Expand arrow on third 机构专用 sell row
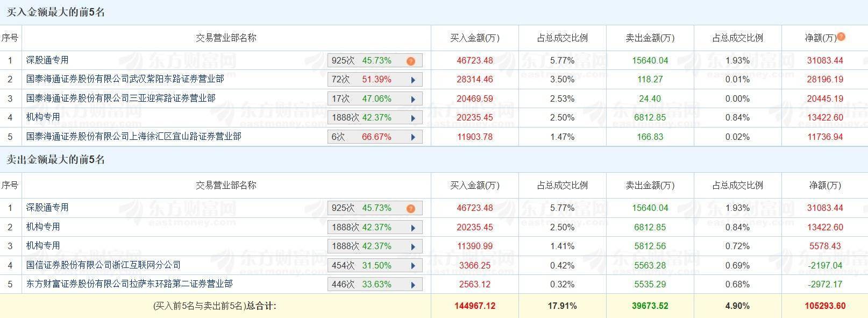The image size is (868, 318). tap(414, 246)
